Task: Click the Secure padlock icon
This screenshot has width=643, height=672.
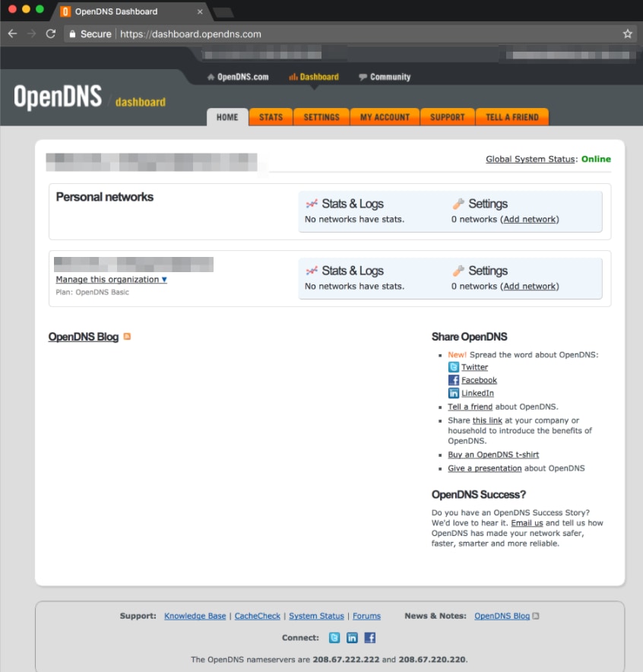Action: point(72,34)
